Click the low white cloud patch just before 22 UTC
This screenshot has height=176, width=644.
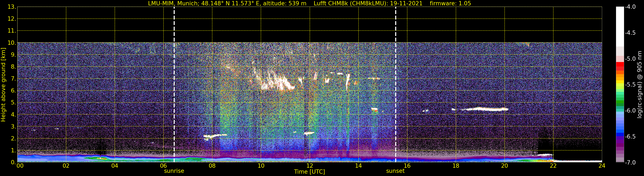coord(544,155)
